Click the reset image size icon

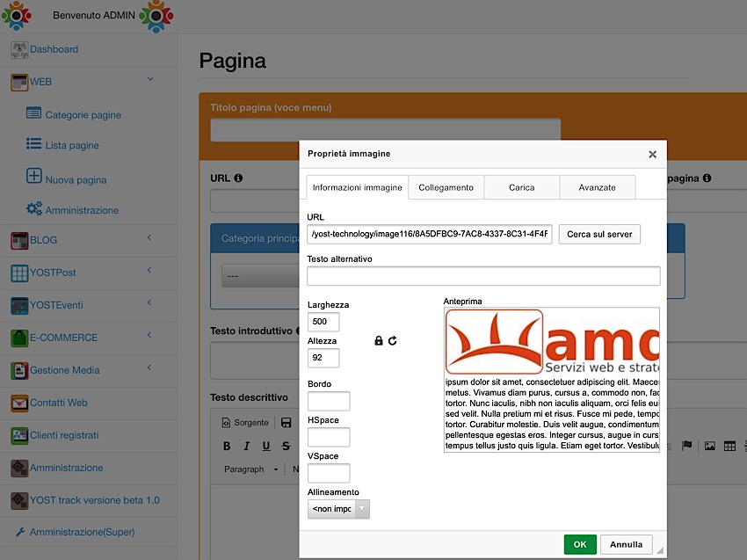pyautogui.click(x=392, y=340)
